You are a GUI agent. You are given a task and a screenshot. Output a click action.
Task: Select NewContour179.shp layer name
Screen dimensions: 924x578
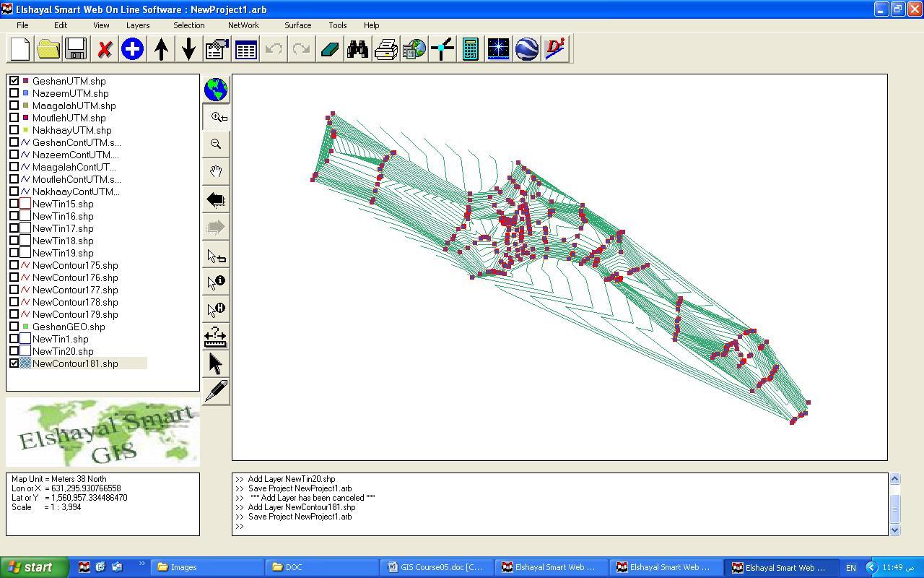tap(75, 314)
